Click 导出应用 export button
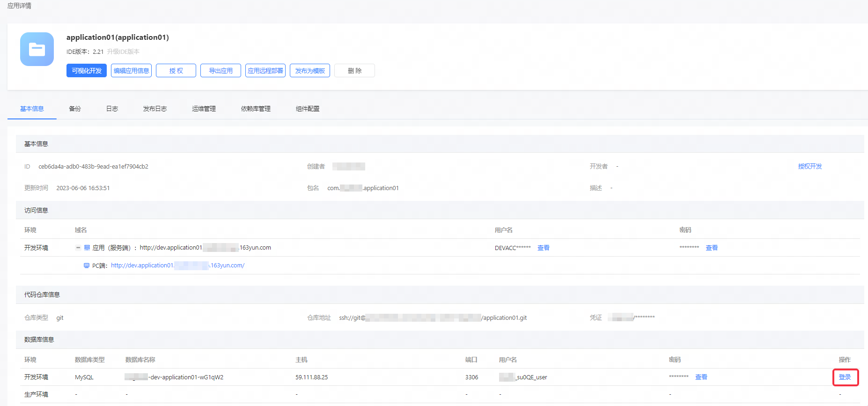 (x=221, y=71)
